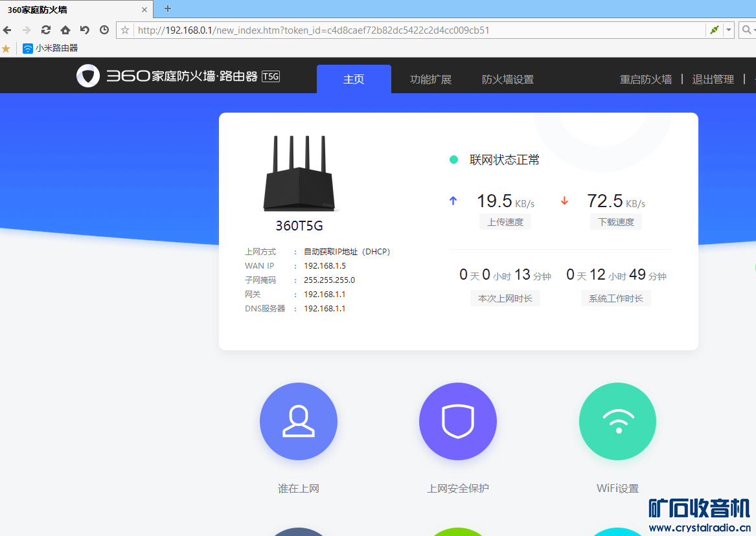Open the browsing history clock icon
Image resolution: width=756 pixels, height=536 pixels.
tap(104, 30)
